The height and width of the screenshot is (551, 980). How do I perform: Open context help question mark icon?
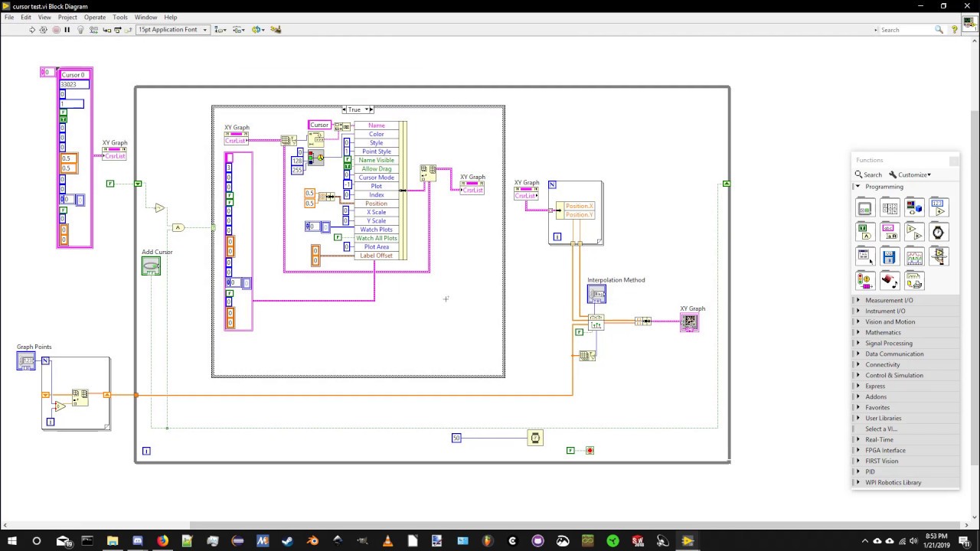[x=955, y=30]
